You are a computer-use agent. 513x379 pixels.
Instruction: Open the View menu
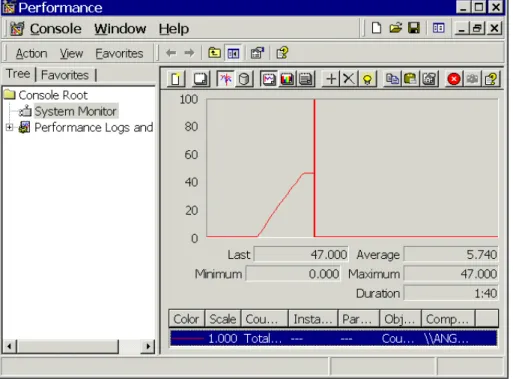pos(71,53)
